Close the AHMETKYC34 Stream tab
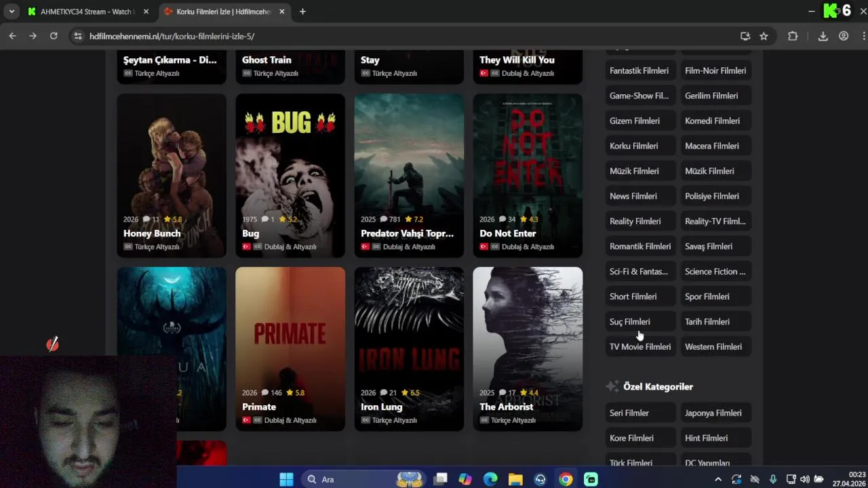Screen dimensions: 868x488 click(x=146, y=12)
